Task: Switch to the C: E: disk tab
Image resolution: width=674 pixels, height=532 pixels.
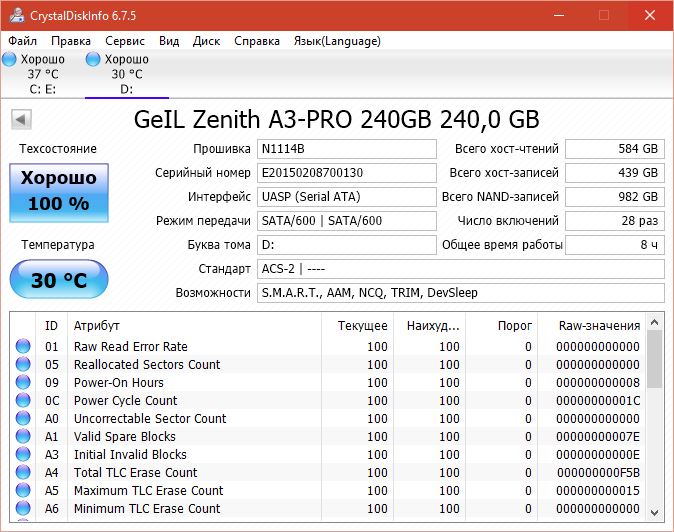Action: (x=42, y=74)
